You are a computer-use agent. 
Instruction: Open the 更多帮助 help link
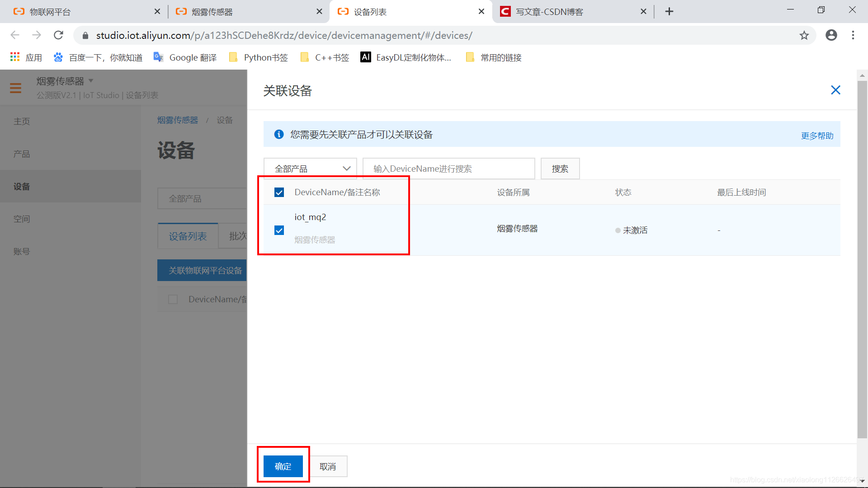[x=817, y=136]
